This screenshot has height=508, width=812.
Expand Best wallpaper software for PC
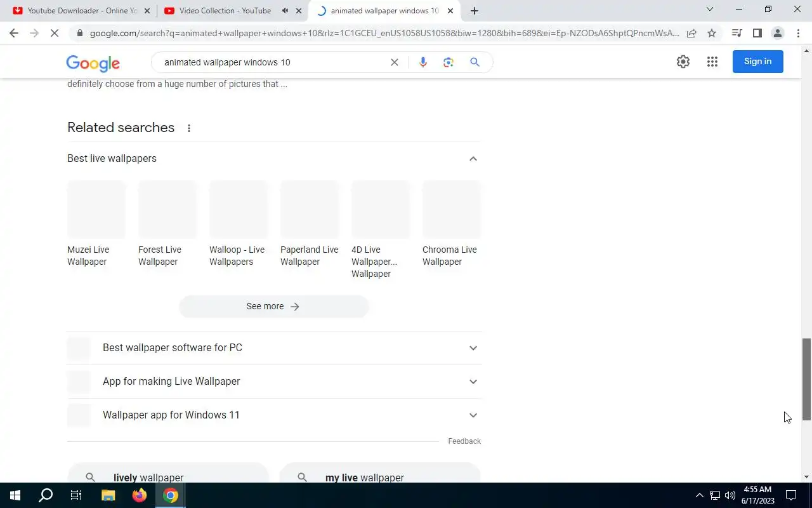point(274,348)
